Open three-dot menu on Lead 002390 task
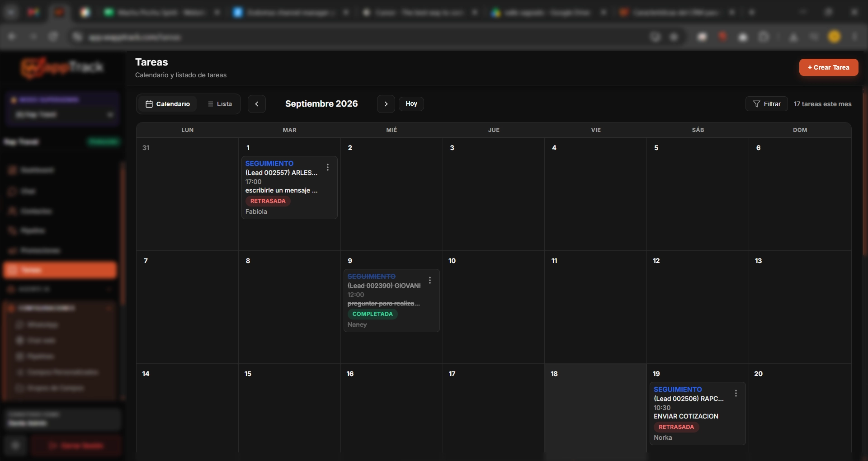Screen dimensions: 868x461 point(430,280)
